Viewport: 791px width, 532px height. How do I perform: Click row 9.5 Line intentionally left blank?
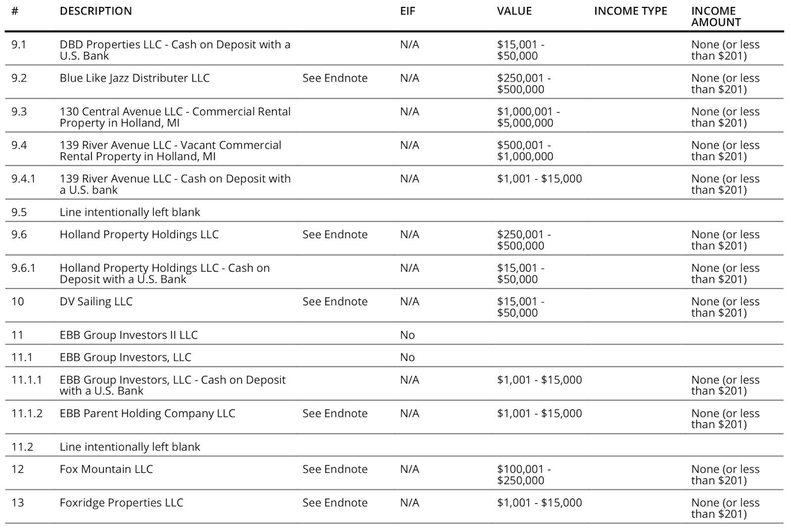click(x=394, y=212)
